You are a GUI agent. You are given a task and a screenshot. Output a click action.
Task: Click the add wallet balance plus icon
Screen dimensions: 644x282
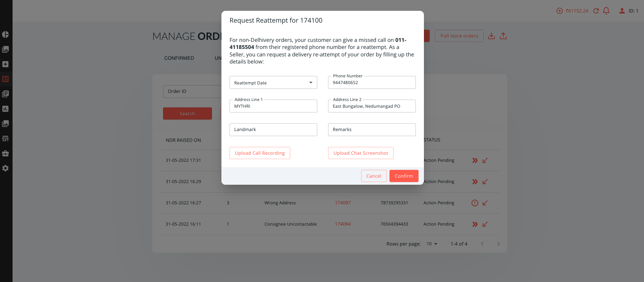coord(560,11)
